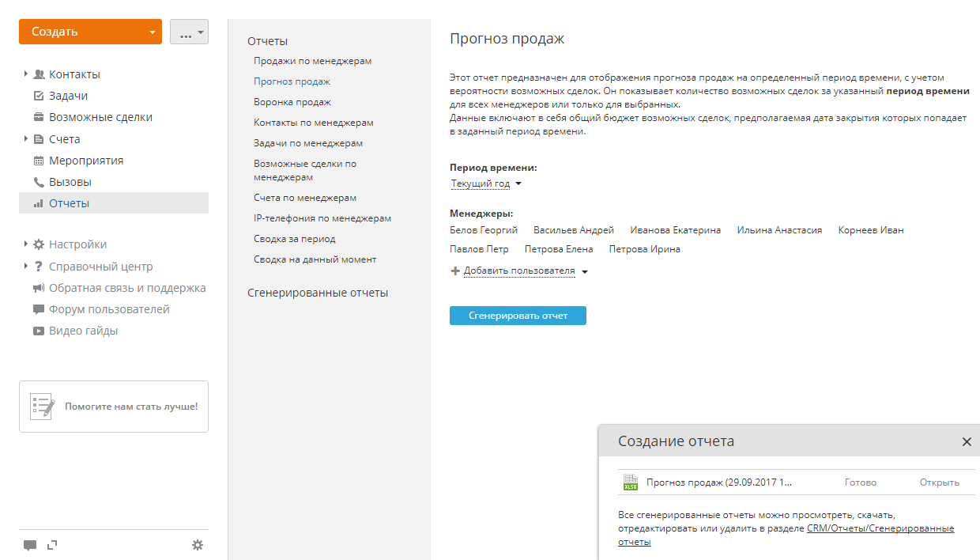Select manager Петрова Елена

pyautogui.click(x=559, y=249)
